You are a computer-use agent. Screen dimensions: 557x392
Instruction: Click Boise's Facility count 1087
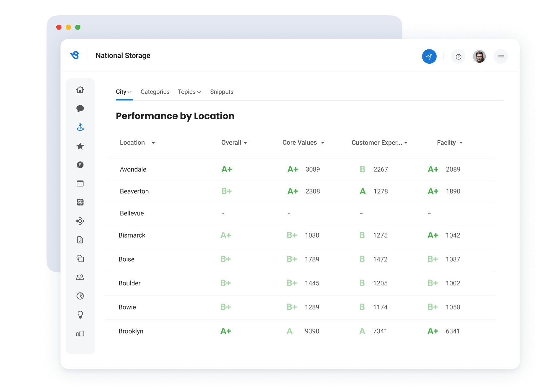pos(453,259)
